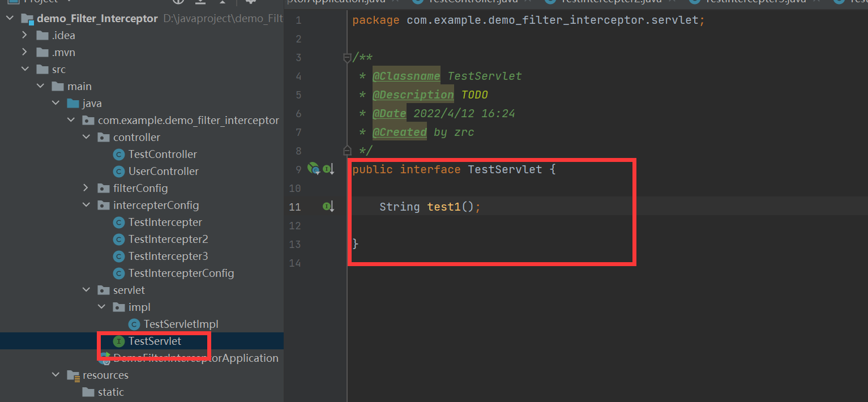The height and width of the screenshot is (402, 868).
Task: Click the interface keyword on line 9
Action: pos(430,169)
